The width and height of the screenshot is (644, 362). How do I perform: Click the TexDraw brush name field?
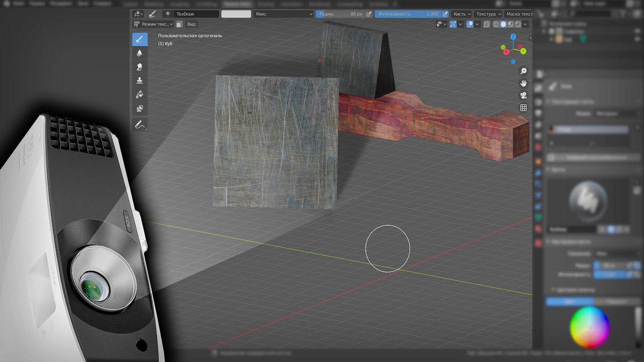[x=196, y=14]
